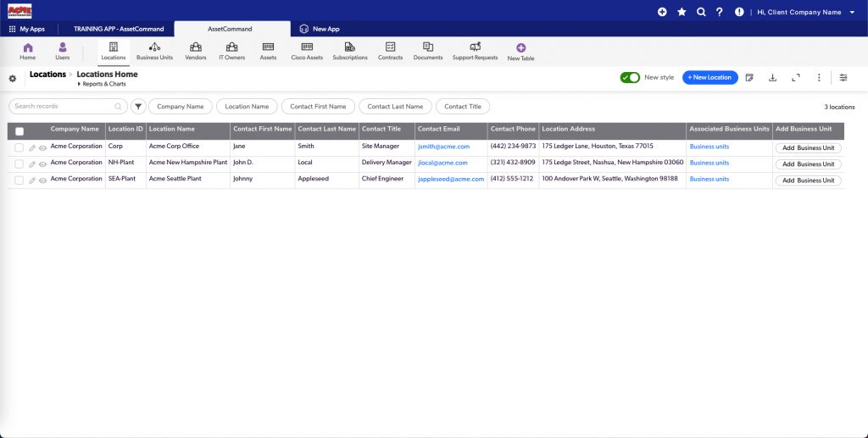Open Business units link for Corp row
Screen dimensions: 868x438
[709, 147]
